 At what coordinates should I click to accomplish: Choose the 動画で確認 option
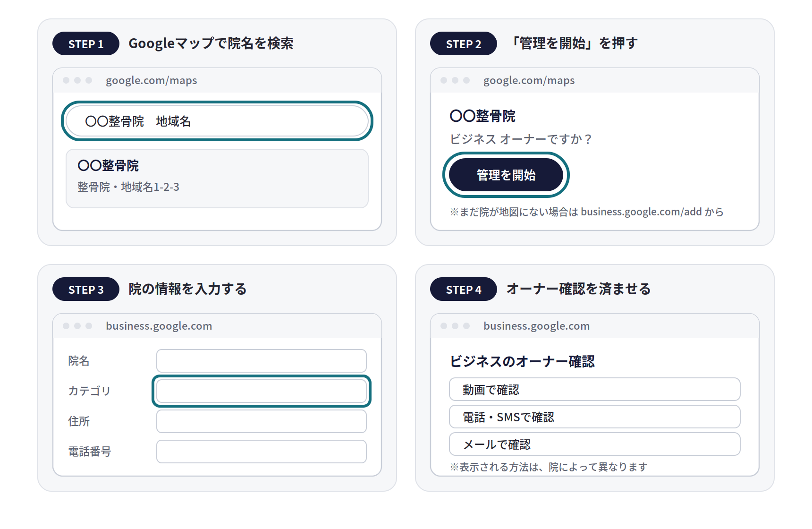[x=595, y=389]
